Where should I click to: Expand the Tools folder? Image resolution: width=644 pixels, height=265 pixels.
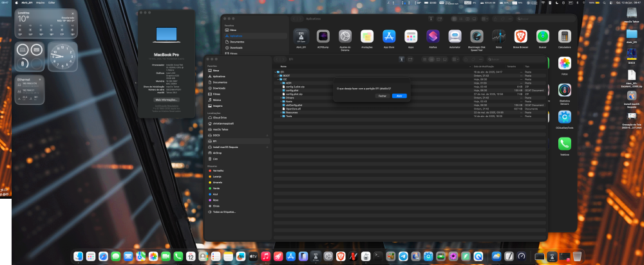[x=281, y=116]
